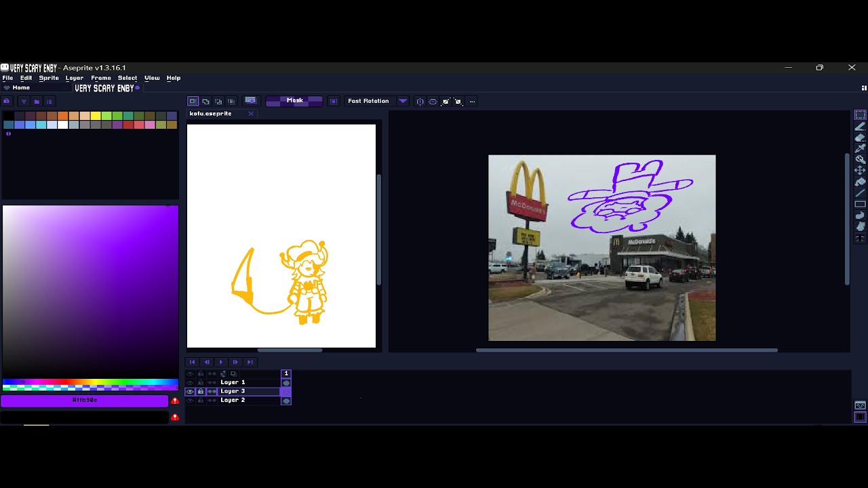The image size is (868, 488).
Task: Close the kofu.aseprite tab
Action: pos(251,113)
